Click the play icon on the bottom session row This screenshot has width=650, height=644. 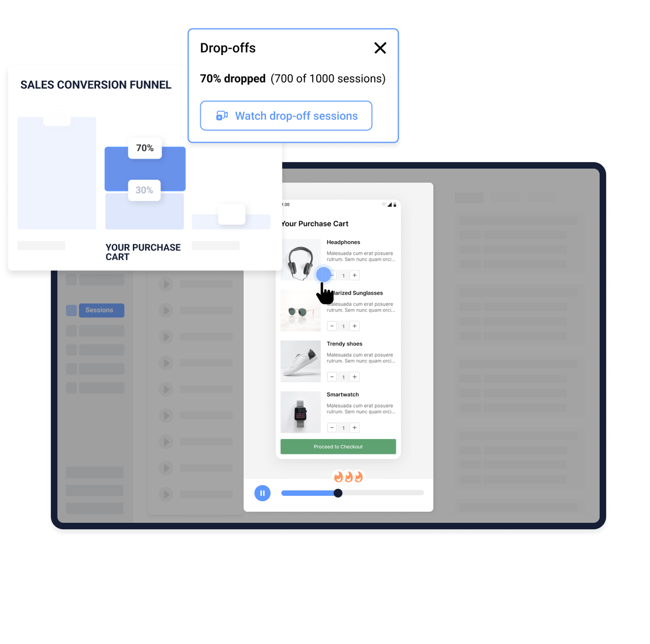(166, 494)
